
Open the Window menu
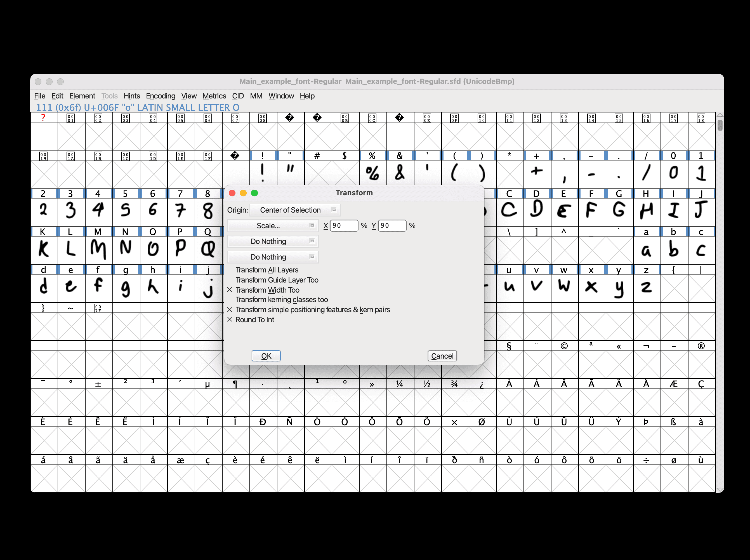coord(281,96)
